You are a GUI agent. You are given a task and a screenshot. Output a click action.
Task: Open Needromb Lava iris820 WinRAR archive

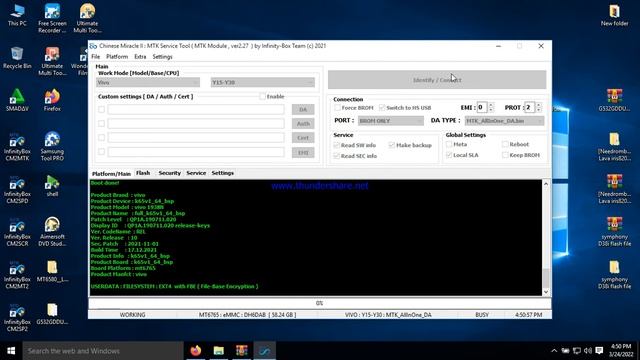(614, 189)
